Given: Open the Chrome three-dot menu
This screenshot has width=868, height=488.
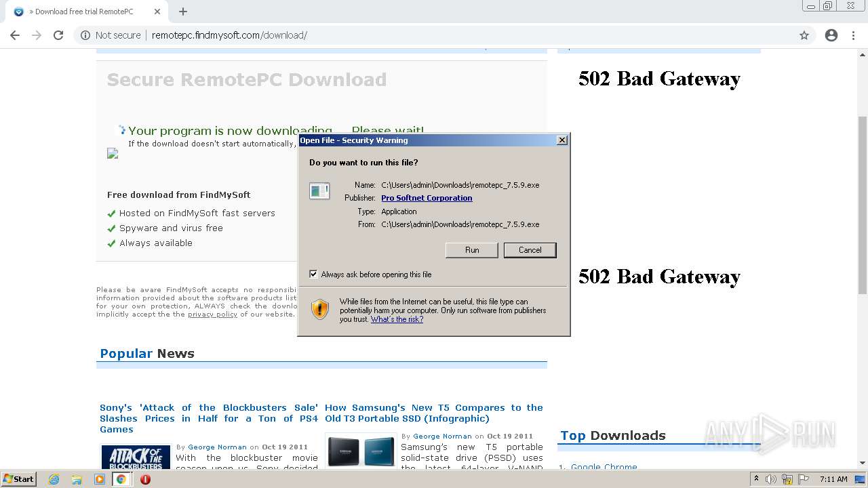Looking at the screenshot, I should 854,35.
